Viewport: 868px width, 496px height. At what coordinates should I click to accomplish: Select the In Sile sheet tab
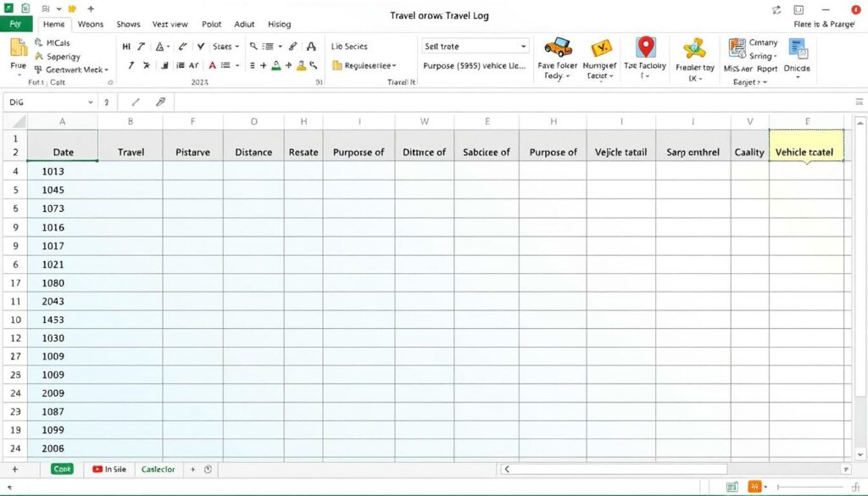(109, 469)
